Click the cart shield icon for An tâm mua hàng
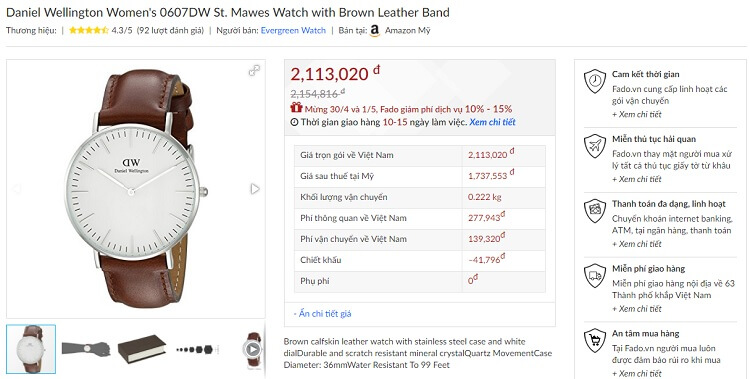Image resolution: width=750 pixels, height=379 pixels. tap(595, 340)
